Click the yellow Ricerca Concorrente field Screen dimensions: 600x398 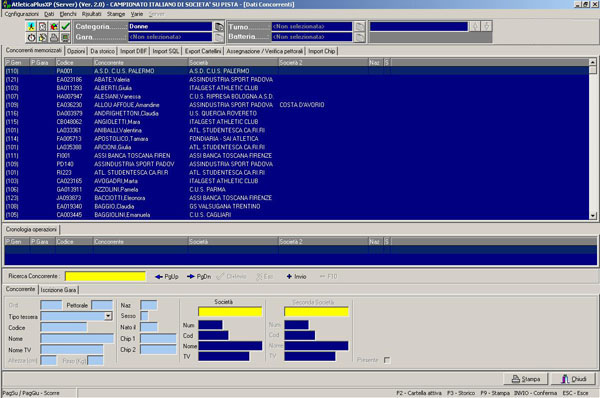coord(105,276)
